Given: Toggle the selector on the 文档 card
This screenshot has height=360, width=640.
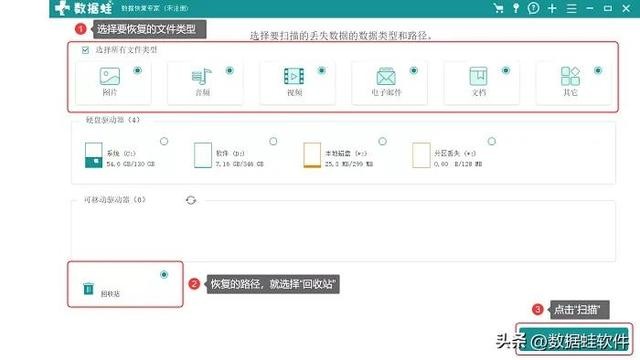Looking at the screenshot, I should point(506,71).
